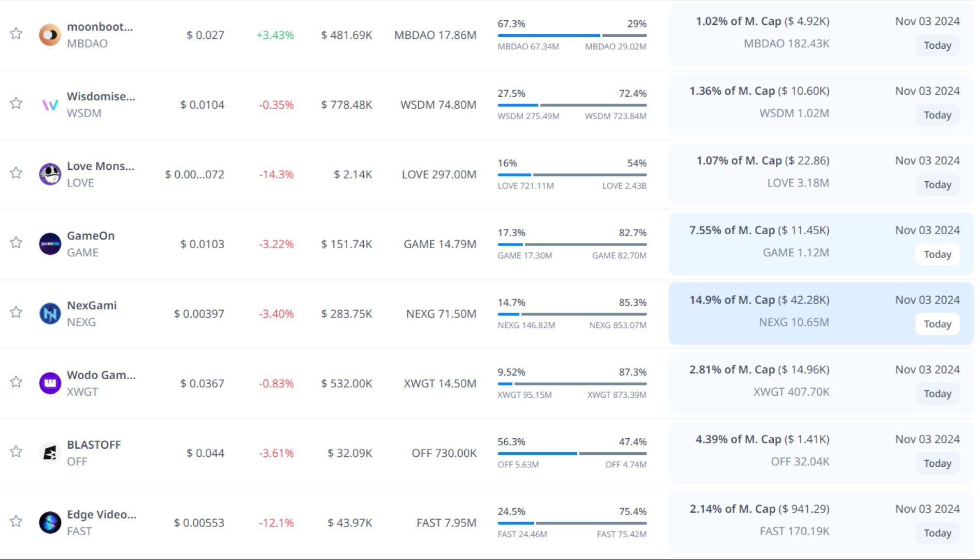
Task: Select the Love Monster 1.07% M. Cap unlock card
Action: [x=820, y=175]
